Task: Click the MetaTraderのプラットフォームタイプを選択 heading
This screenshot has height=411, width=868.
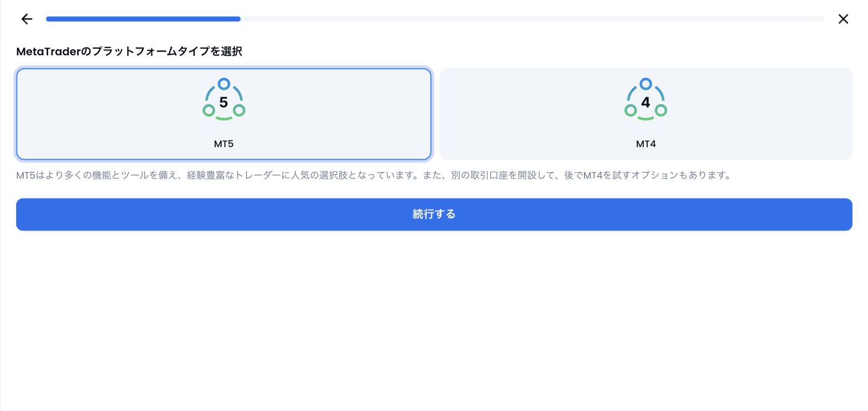Action: (129, 51)
